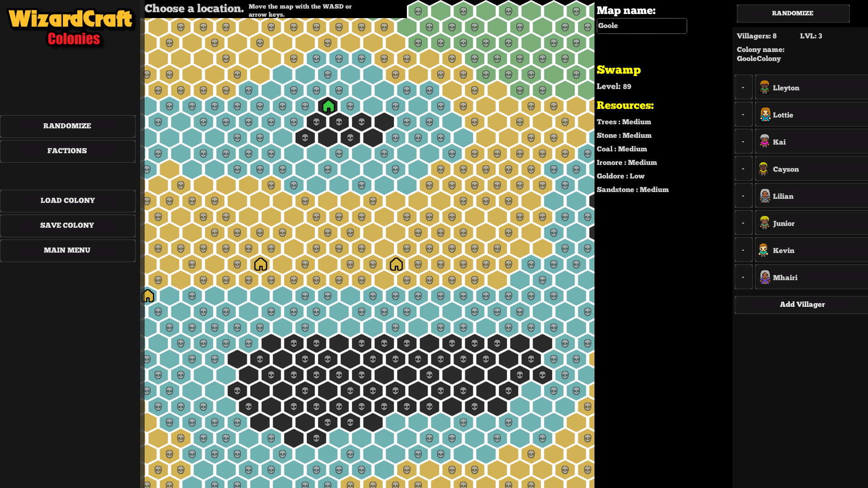Click Lilian's villager avatar icon
The height and width of the screenshot is (488, 868).
pos(764,196)
